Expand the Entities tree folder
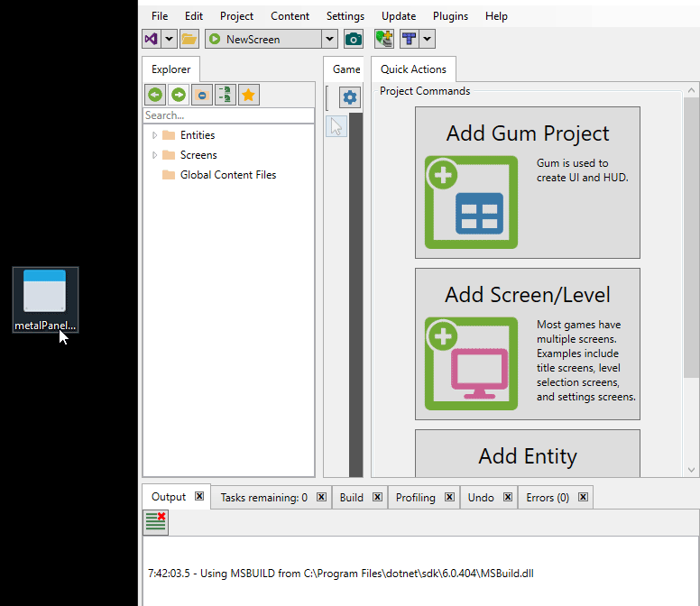Viewport: 700px width, 606px height. pyautogui.click(x=154, y=135)
